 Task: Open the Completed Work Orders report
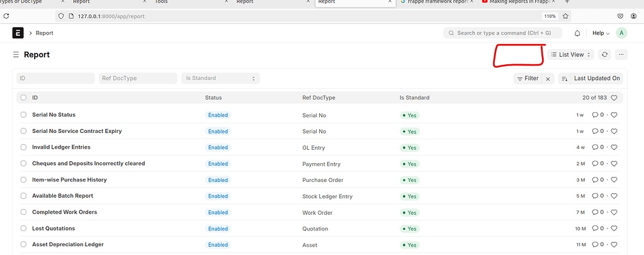click(64, 212)
